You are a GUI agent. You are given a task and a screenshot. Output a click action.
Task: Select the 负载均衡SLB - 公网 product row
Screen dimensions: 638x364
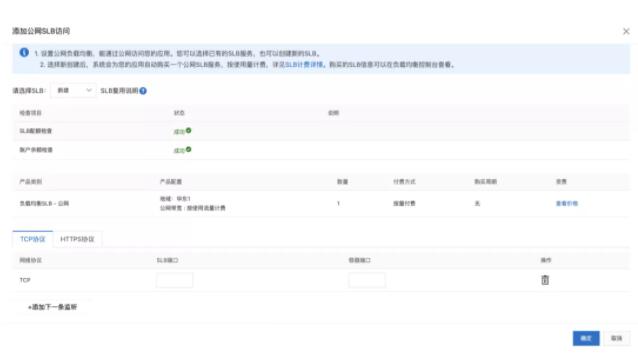click(x=321, y=203)
